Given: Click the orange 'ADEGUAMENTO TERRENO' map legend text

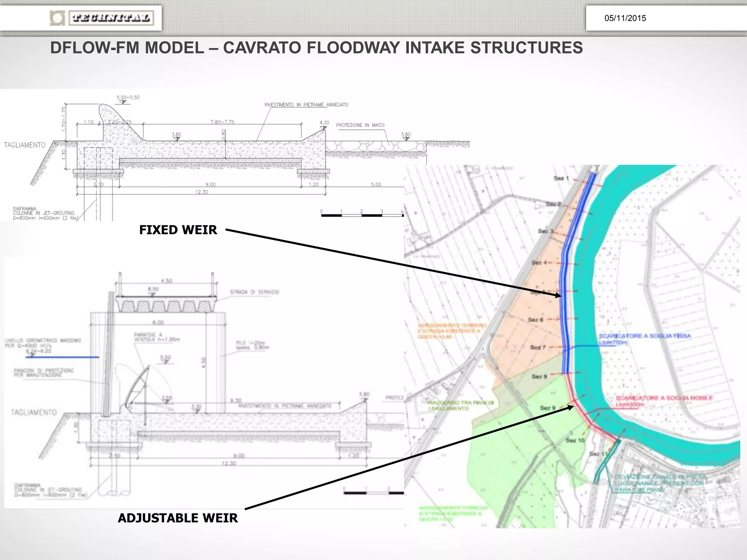Looking at the screenshot, I should pyautogui.click(x=452, y=331).
